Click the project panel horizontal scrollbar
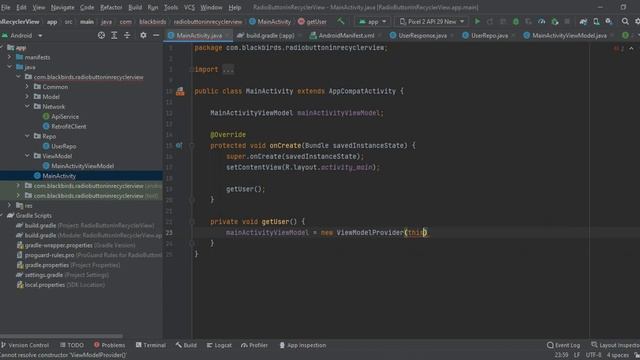 click(x=61, y=336)
